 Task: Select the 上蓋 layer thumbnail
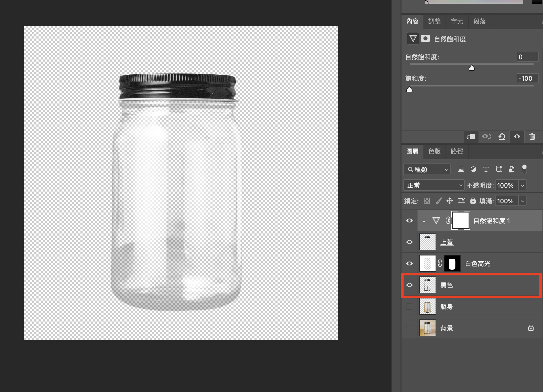pos(428,242)
